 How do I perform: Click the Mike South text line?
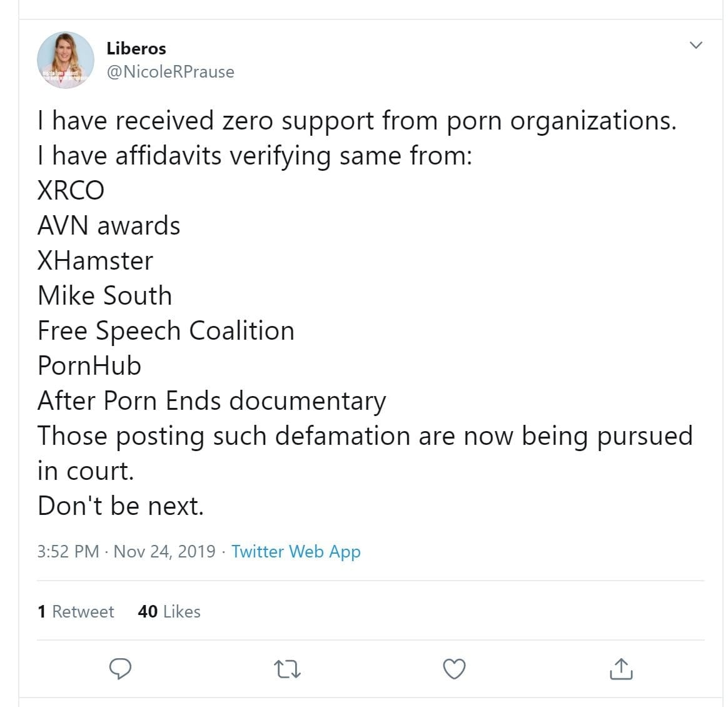click(x=104, y=296)
